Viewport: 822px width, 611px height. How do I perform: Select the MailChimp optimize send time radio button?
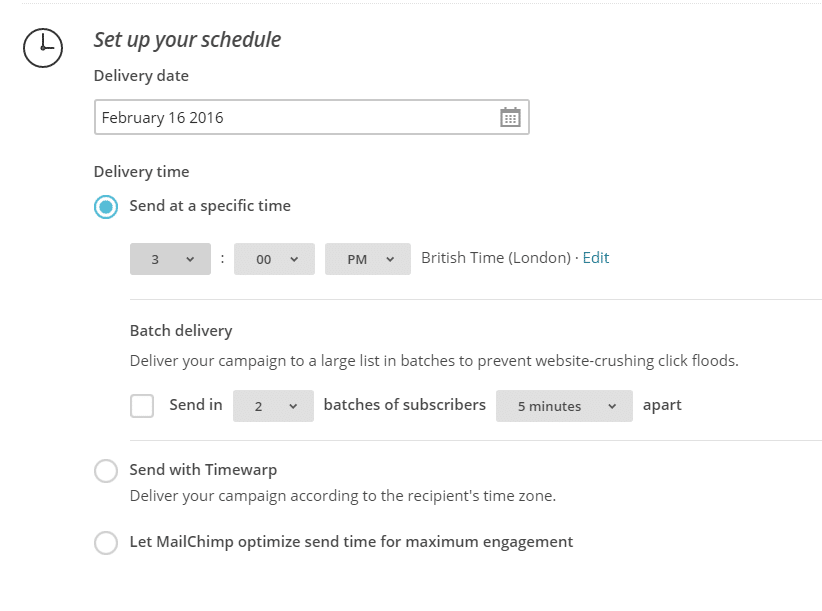click(x=106, y=542)
